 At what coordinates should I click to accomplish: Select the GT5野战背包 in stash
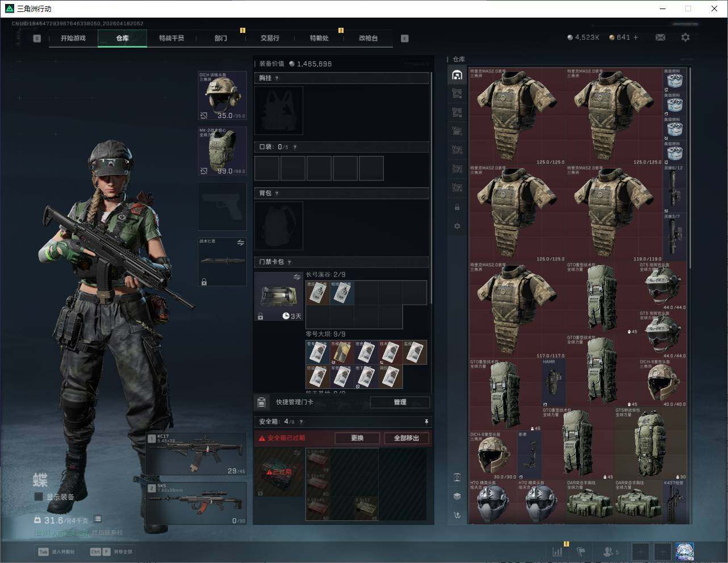pyautogui.click(x=651, y=444)
